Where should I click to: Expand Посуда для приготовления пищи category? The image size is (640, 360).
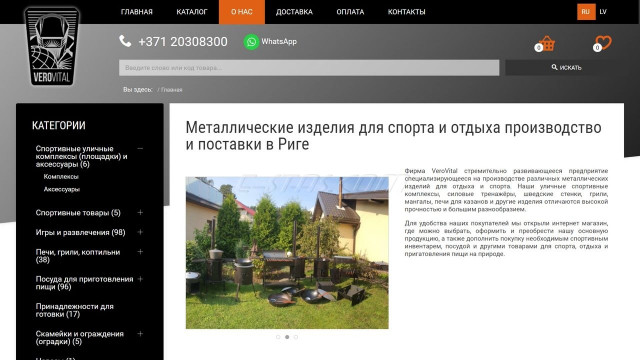click(140, 279)
